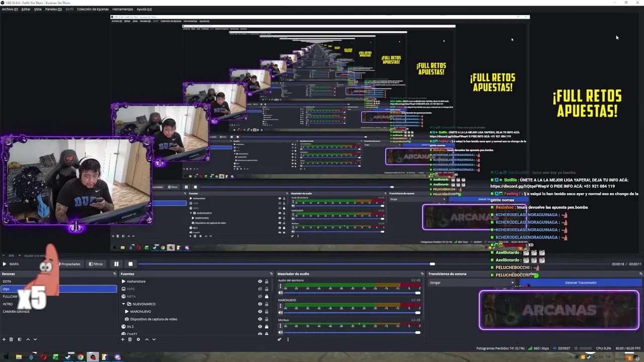Open source properties gear icon in Fuentes toolbar

click(x=138, y=339)
